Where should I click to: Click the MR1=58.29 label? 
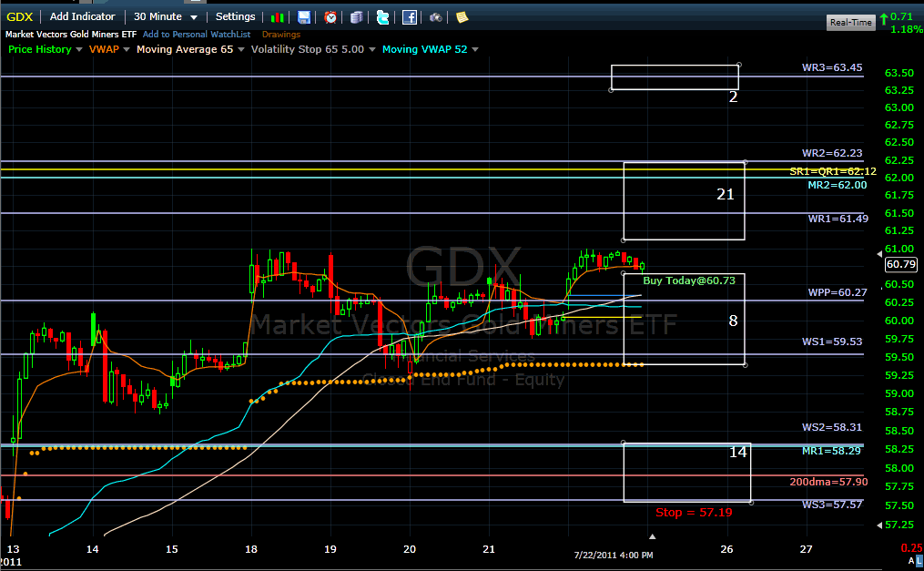point(831,451)
